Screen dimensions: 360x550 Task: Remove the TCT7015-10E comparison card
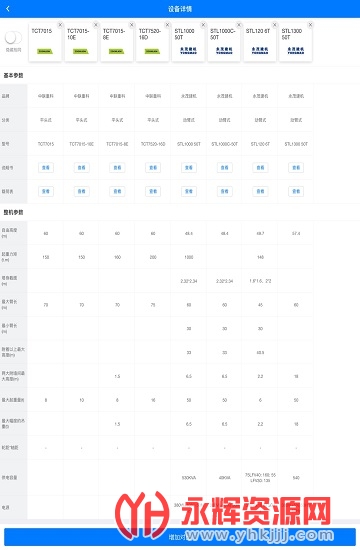click(96, 25)
